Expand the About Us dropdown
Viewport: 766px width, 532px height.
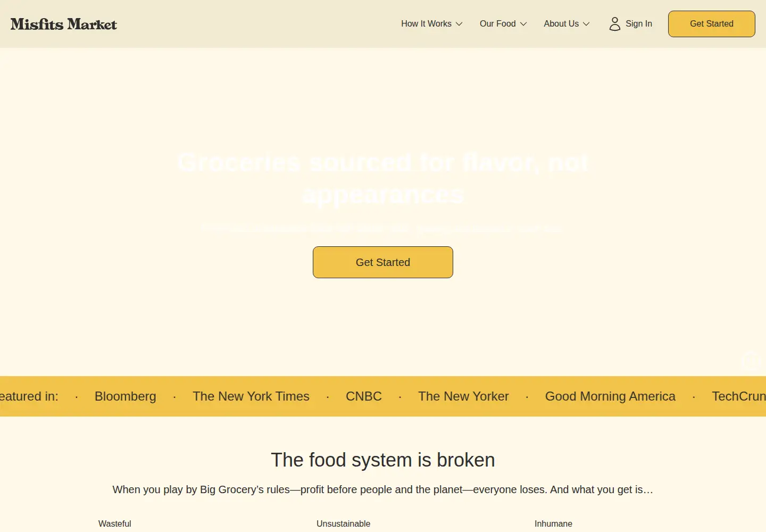pyautogui.click(x=567, y=24)
